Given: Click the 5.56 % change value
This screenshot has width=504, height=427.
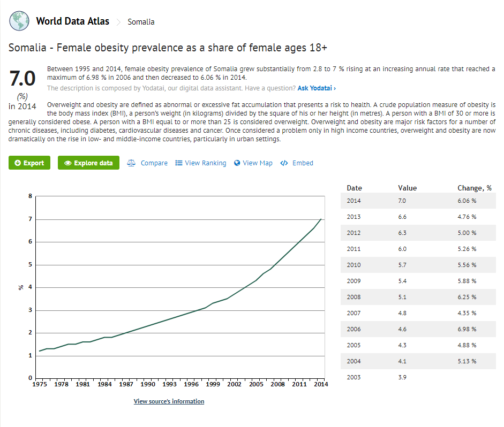Looking at the screenshot, I should (467, 265).
